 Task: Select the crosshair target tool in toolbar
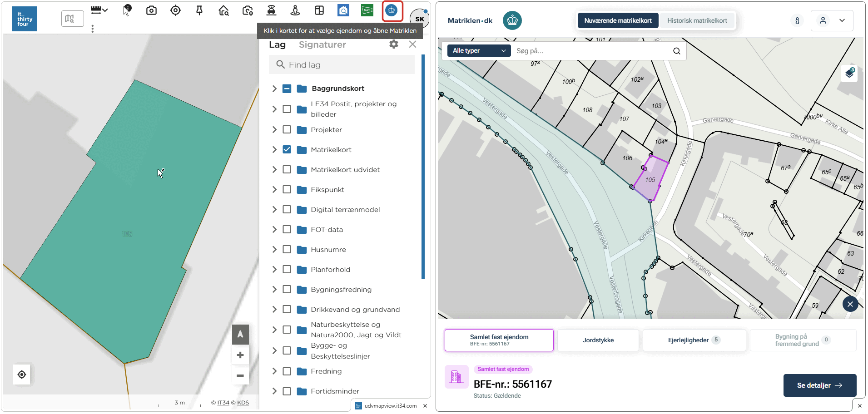(x=175, y=10)
